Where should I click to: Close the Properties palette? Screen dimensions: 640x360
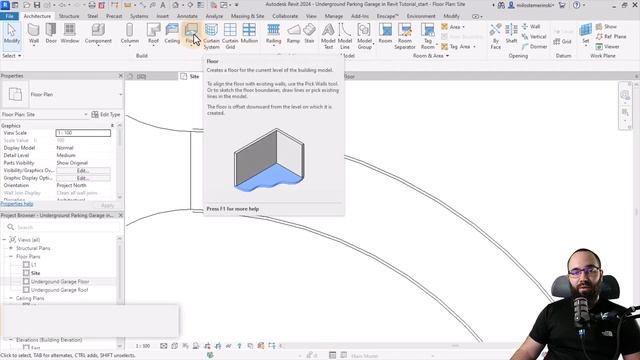click(x=120, y=76)
